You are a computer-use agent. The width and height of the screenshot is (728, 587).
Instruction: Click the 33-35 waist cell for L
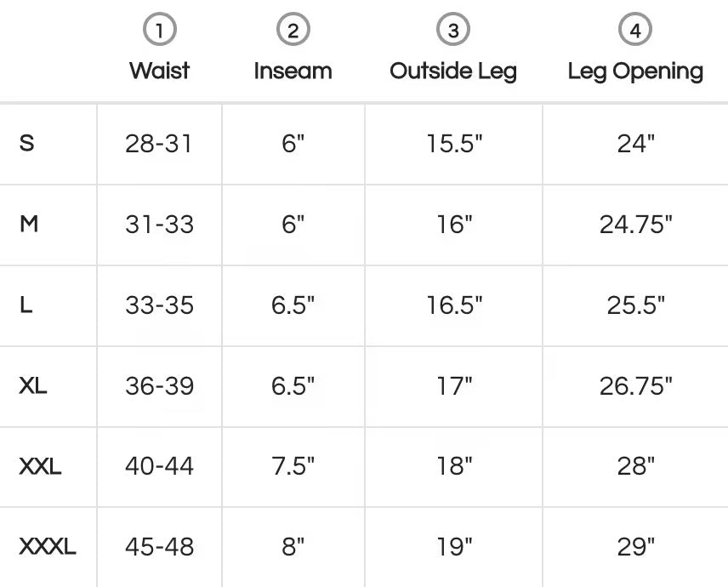[x=159, y=305]
